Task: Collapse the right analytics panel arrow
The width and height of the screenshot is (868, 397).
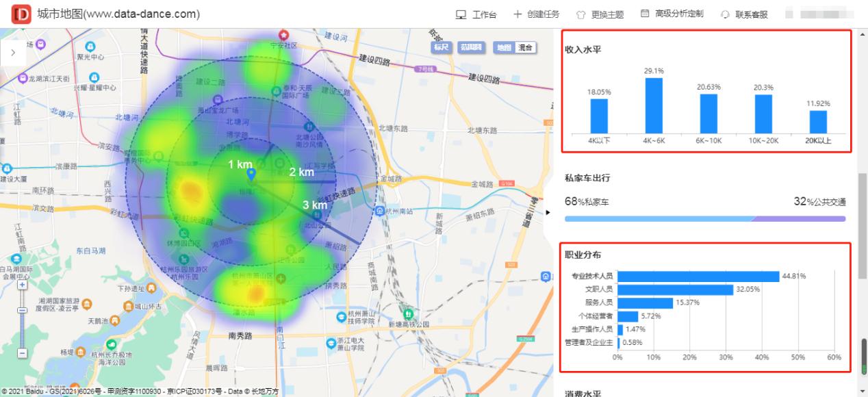Action: coord(548,212)
